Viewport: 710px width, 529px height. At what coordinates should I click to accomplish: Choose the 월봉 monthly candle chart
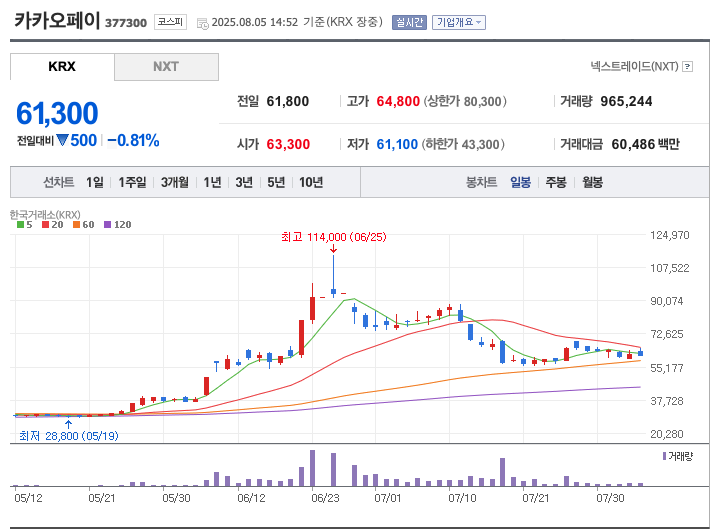(592, 182)
